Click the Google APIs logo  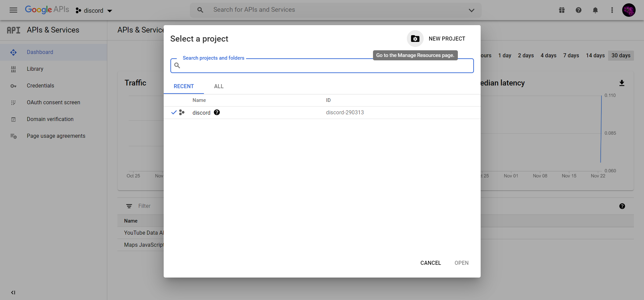click(x=47, y=10)
